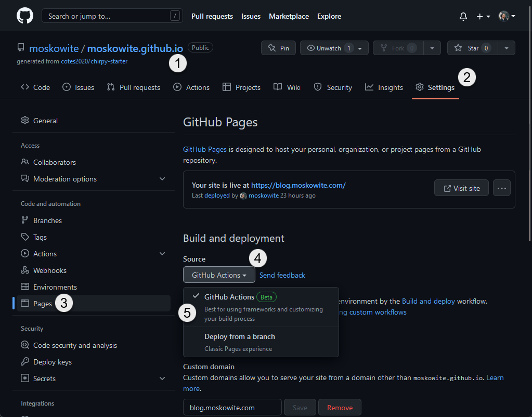Image resolution: width=532 pixels, height=417 pixels.
Task: Open the notifications bell
Action: pos(463,16)
